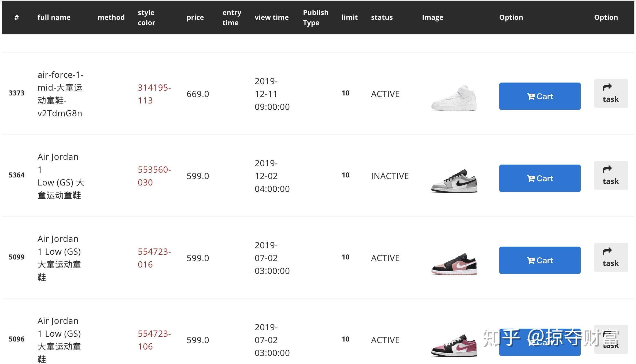Image resolution: width=636 pixels, height=364 pixels.
Task: Click the white Air Force 1 shoe thumbnail
Action: (454, 98)
